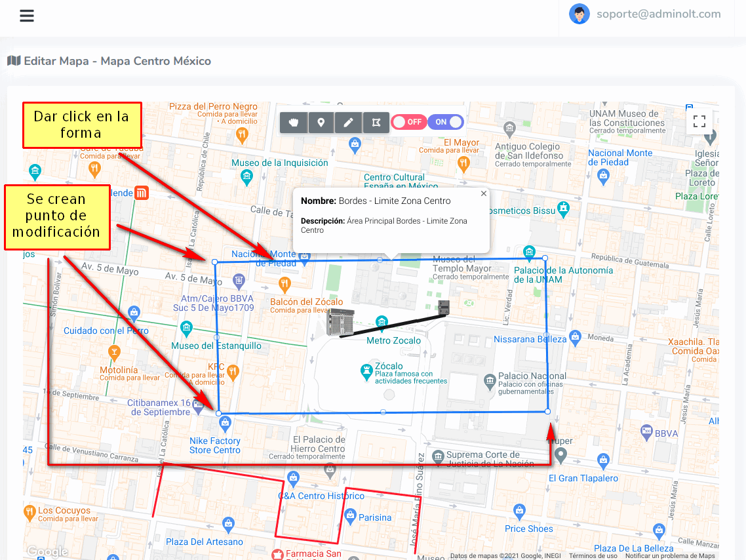Click the bottom-right polygon vertex handle
The width and height of the screenshot is (746, 560).
point(547,411)
